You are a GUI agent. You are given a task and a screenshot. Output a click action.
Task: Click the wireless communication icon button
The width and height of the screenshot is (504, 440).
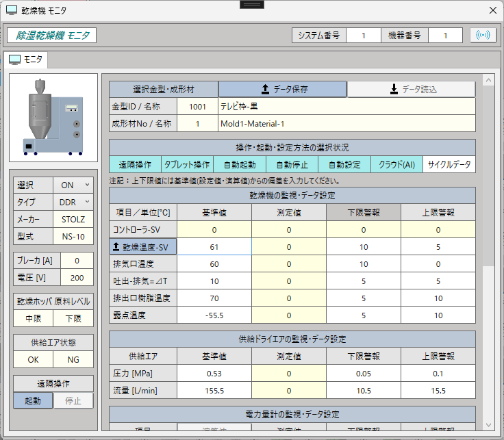(483, 35)
